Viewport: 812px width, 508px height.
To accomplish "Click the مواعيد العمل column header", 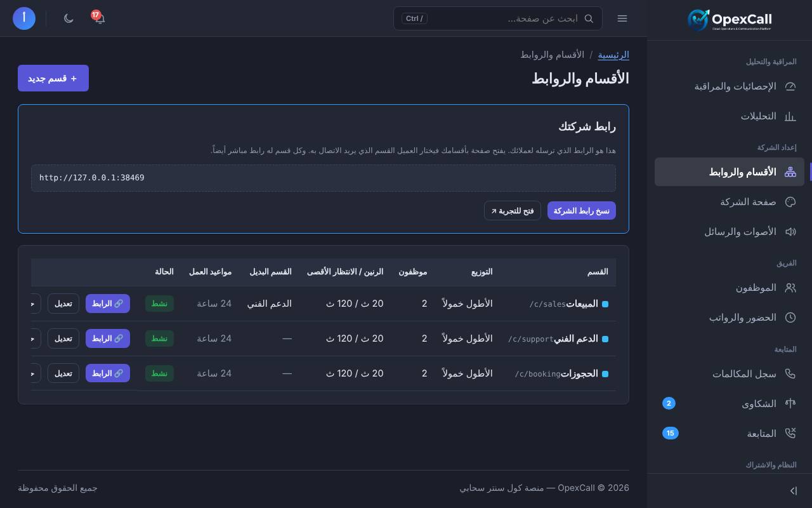I will [x=210, y=272].
